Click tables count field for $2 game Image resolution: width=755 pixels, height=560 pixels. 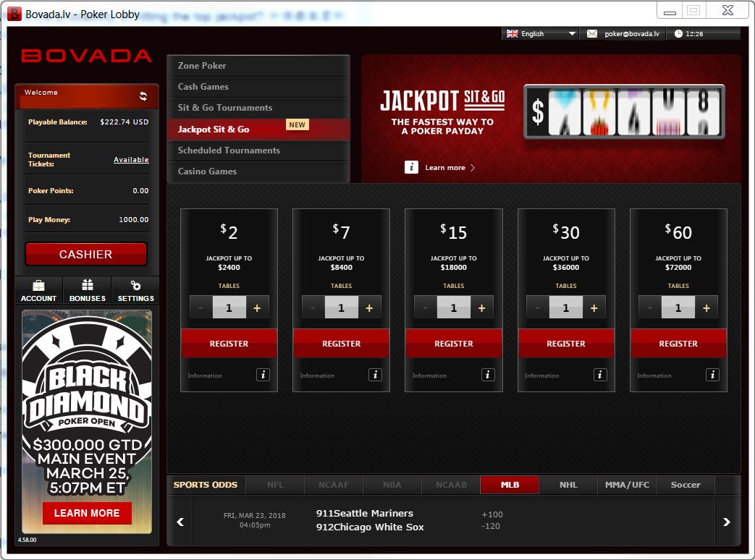pos(229,308)
